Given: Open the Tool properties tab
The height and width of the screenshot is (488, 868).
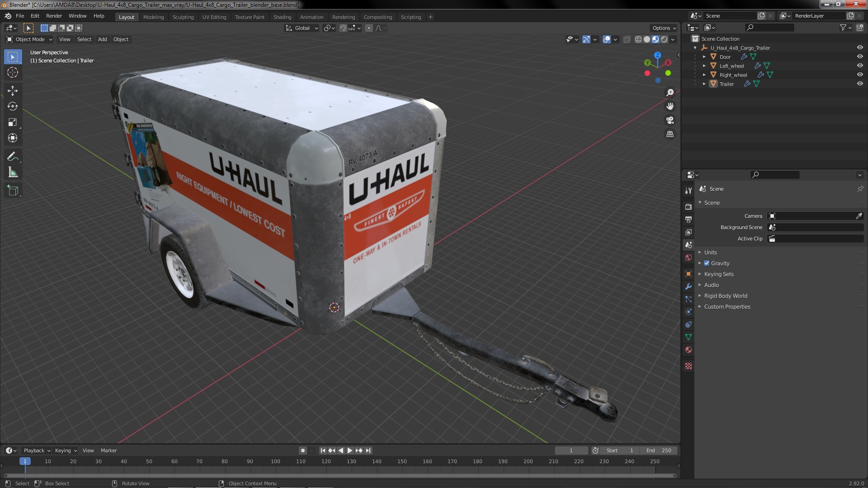Looking at the screenshot, I should [x=689, y=191].
